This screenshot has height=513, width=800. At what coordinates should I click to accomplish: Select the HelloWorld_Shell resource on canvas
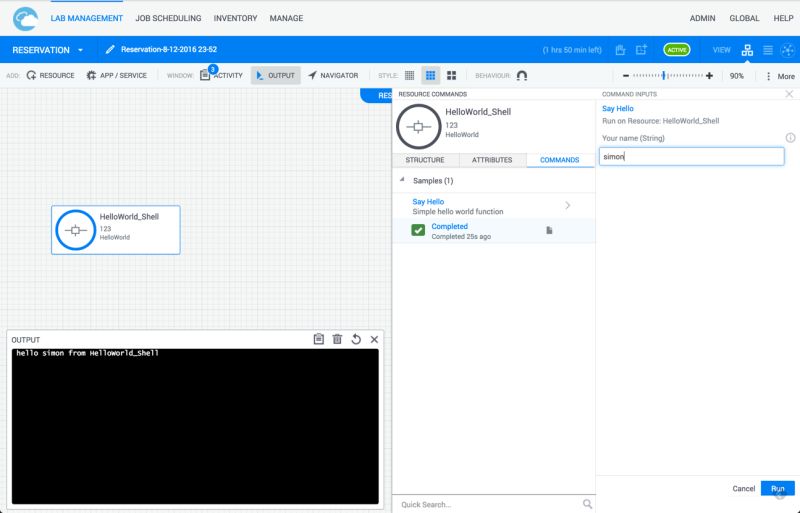click(116, 230)
